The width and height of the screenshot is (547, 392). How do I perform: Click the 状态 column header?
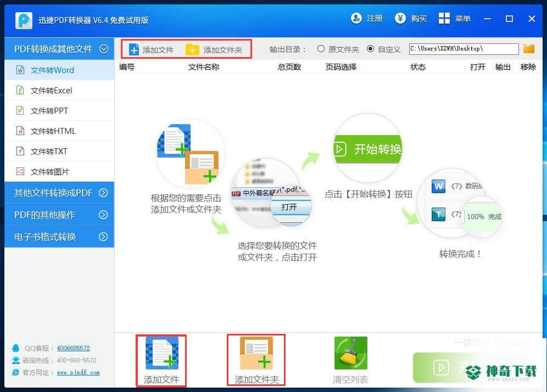tap(418, 67)
